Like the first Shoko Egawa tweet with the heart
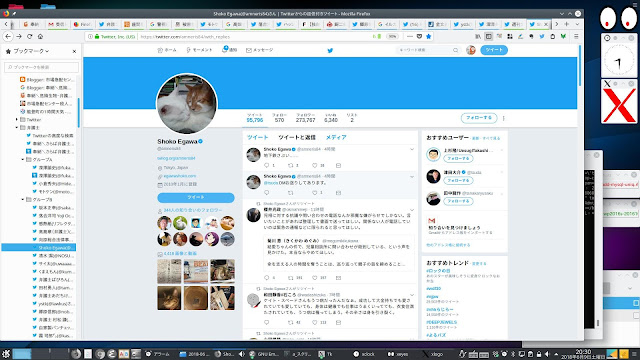This screenshot has height=360, width=640. coord(314,165)
